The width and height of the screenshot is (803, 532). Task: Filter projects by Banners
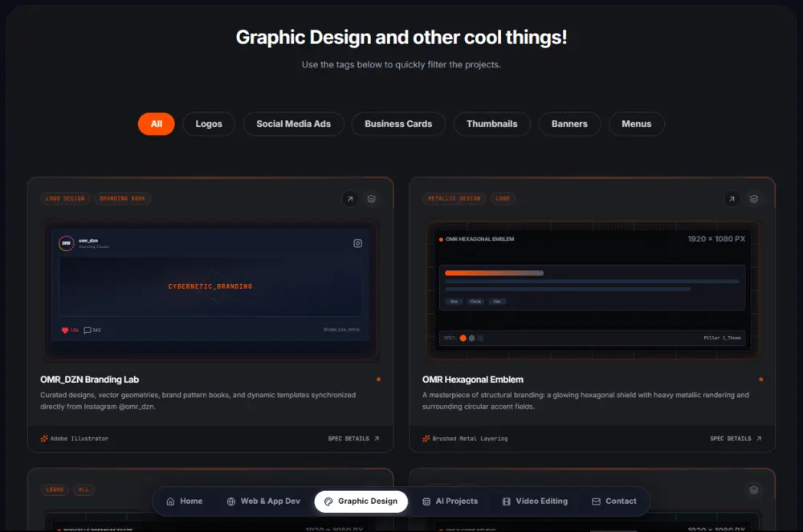tap(569, 124)
